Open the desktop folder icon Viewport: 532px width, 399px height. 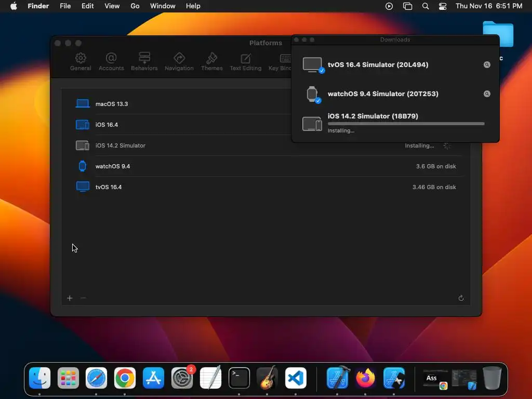click(x=498, y=34)
